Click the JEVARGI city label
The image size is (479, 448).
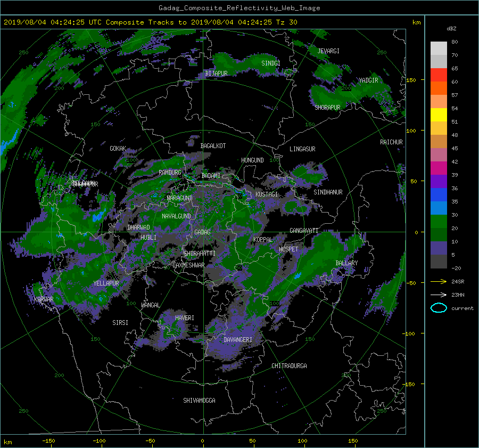[328, 51]
